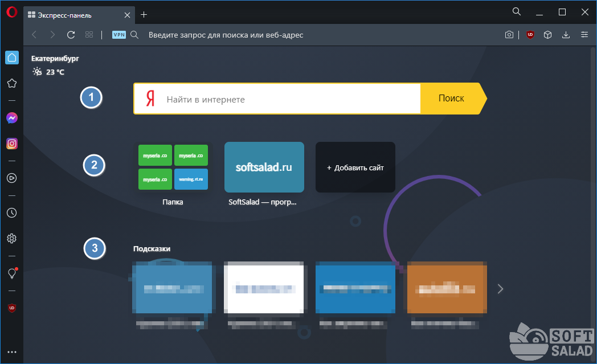Click the Speed Dial grid icon in toolbar
Viewport: 597px width, 364px height.
pyautogui.click(x=89, y=35)
